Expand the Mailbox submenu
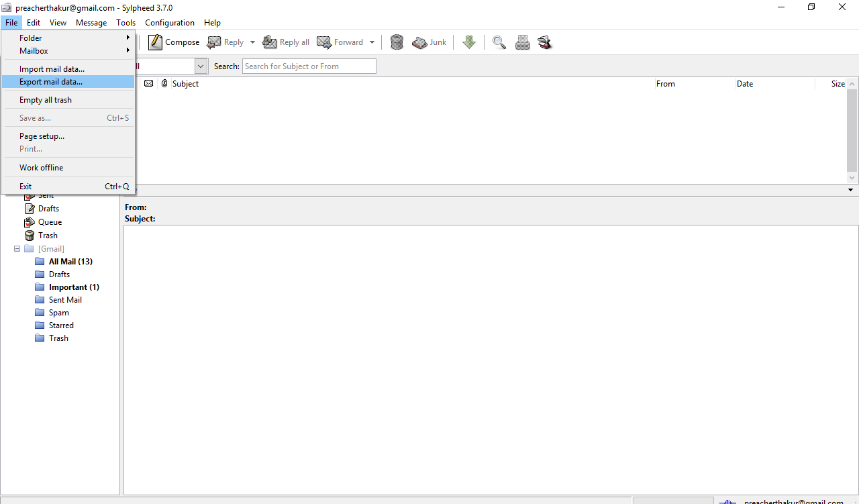The height and width of the screenshot is (504, 859). [x=68, y=51]
